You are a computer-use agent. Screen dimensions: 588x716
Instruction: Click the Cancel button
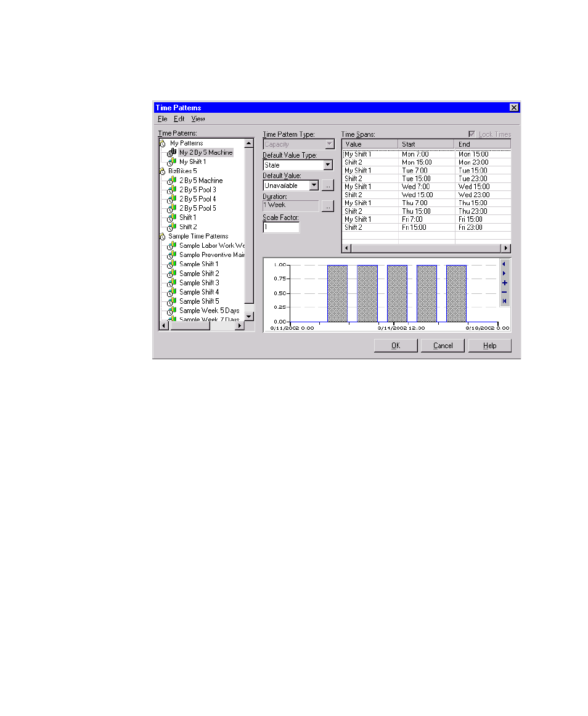point(443,346)
